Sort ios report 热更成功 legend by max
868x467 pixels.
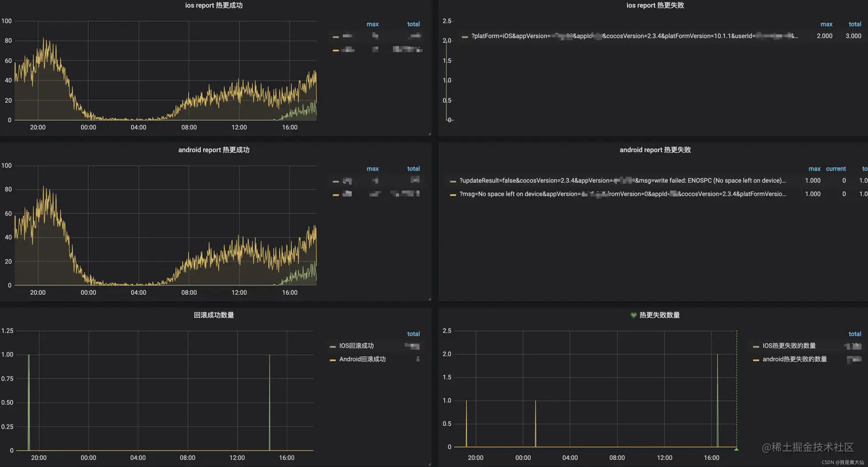pyautogui.click(x=373, y=24)
